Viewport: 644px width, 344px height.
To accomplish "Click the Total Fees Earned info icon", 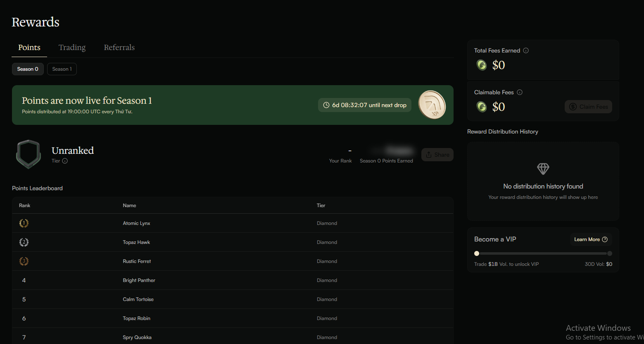I will 526,50.
